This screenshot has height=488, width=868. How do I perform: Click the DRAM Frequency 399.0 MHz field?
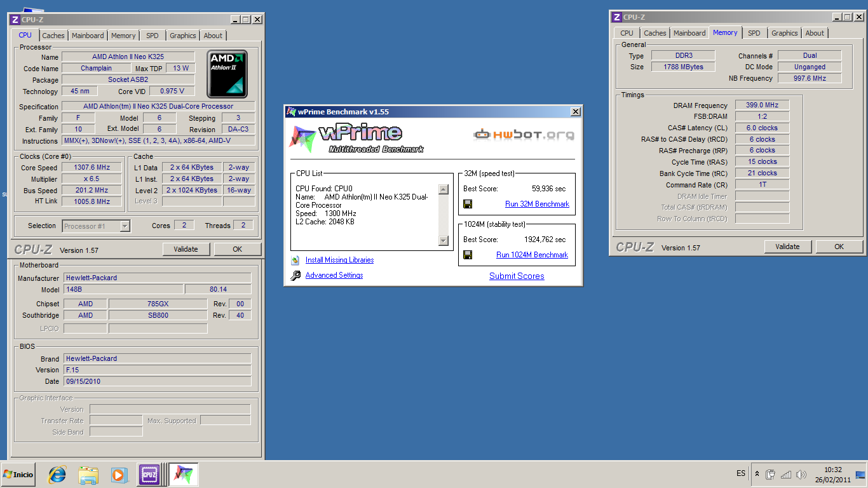[x=763, y=105]
